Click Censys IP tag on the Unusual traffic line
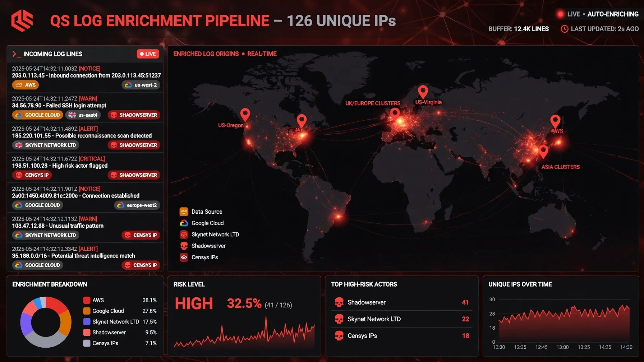Screen dimensions: 644x362 pos(141,235)
